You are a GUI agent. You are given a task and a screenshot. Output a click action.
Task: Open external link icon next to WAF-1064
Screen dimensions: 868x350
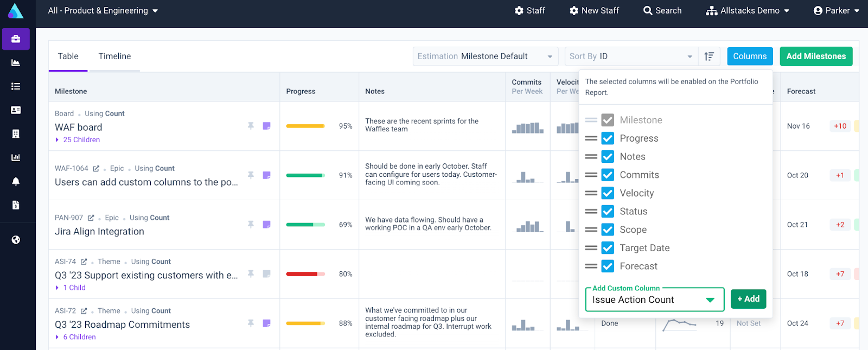tap(96, 169)
